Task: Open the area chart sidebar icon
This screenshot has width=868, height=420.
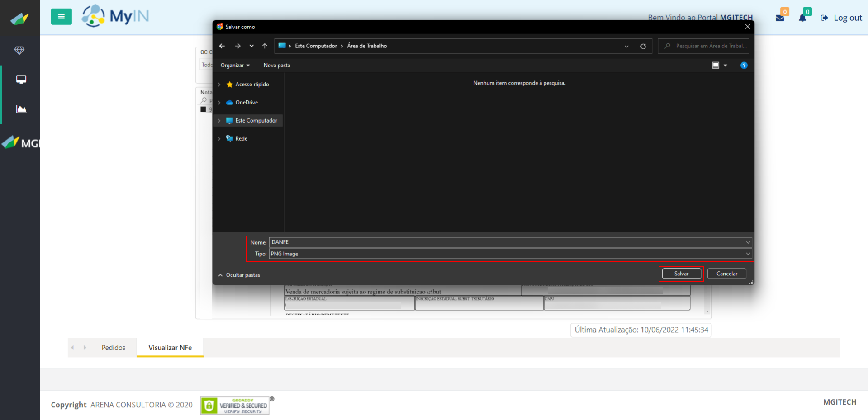Action: pos(21,109)
